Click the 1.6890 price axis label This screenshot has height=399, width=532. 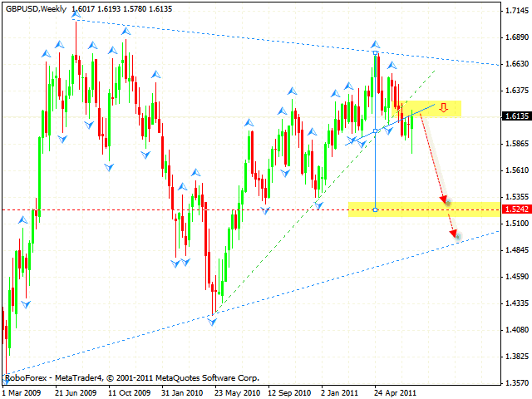click(x=517, y=37)
